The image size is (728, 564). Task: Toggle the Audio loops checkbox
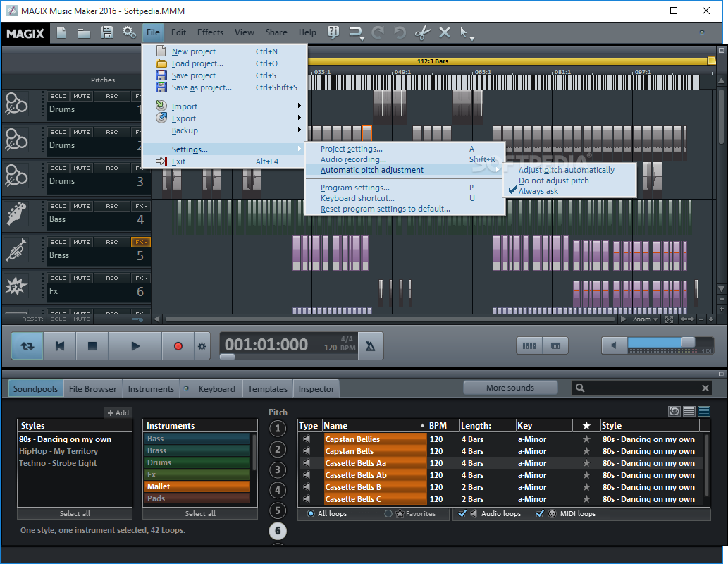coord(462,514)
